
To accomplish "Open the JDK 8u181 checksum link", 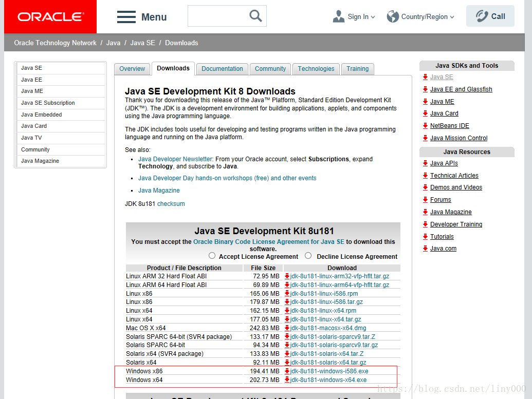I will coord(171,204).
